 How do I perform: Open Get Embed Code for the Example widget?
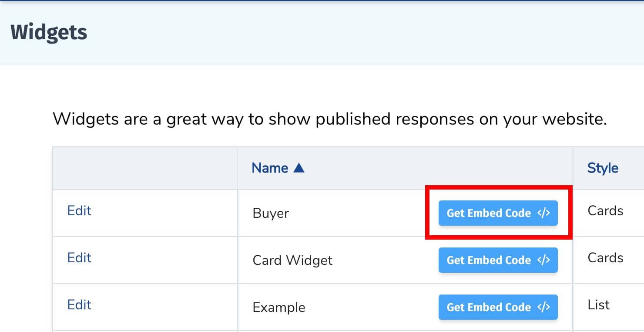coord(498,307)
